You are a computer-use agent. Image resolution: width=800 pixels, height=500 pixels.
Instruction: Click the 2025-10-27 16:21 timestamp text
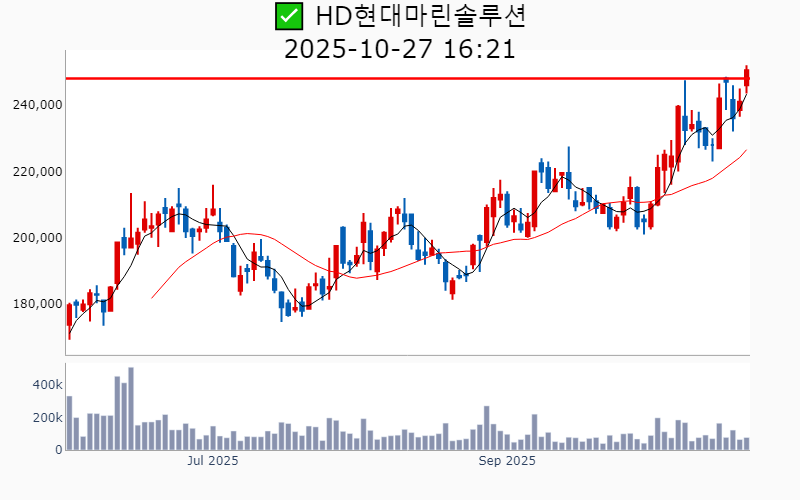click(x=400, y=49)
